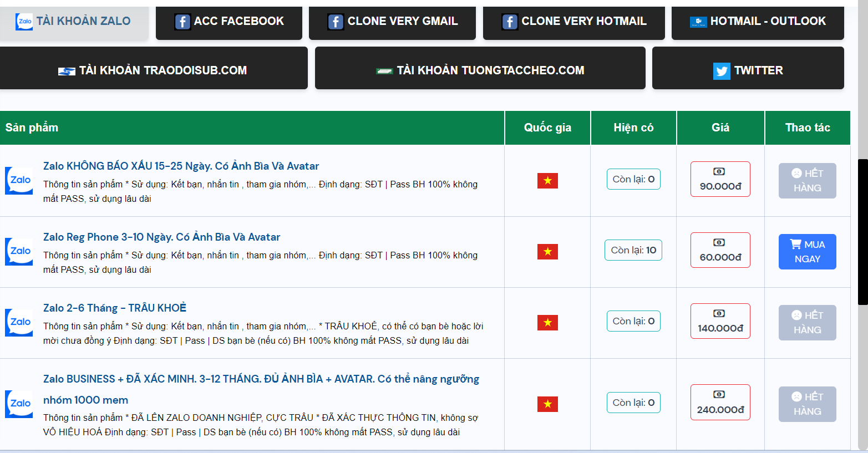Click the money icon above 140.000đ
Screen dimensions: 868x453
[x=719, y=314]
